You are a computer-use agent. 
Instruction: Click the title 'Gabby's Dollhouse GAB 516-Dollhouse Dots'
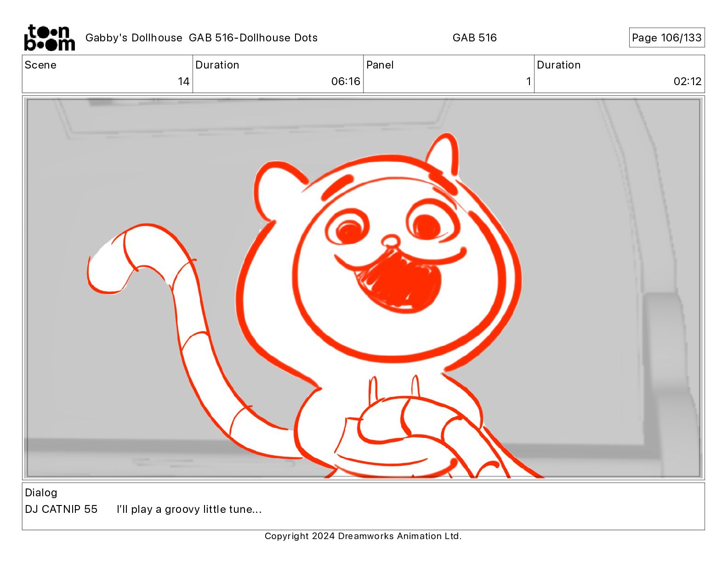pos(201,38)
